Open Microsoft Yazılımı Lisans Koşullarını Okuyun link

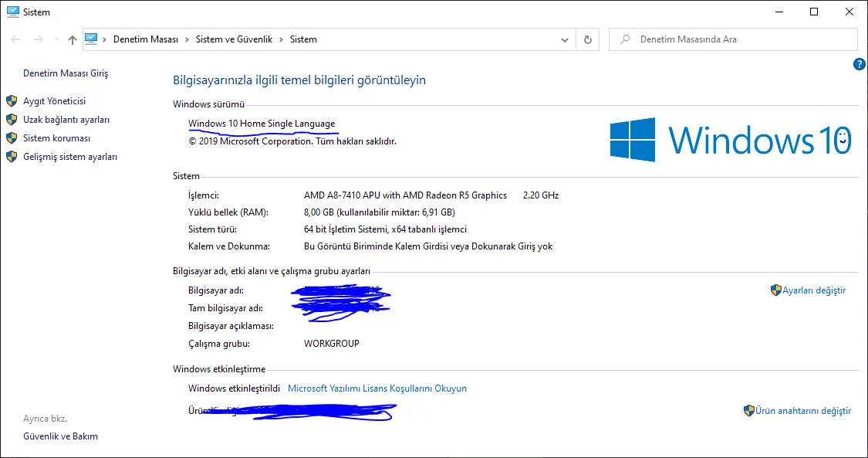pyautogui.click(x=377, y=388)
